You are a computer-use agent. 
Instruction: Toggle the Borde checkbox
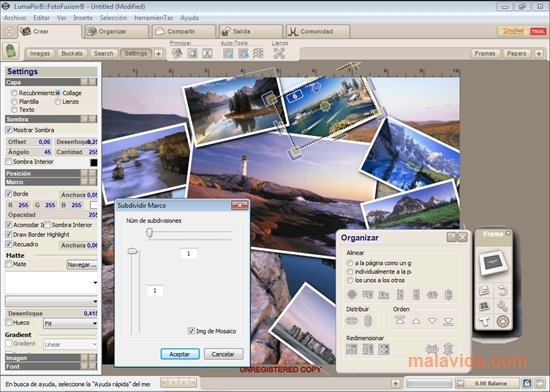[x=9, y=194]
